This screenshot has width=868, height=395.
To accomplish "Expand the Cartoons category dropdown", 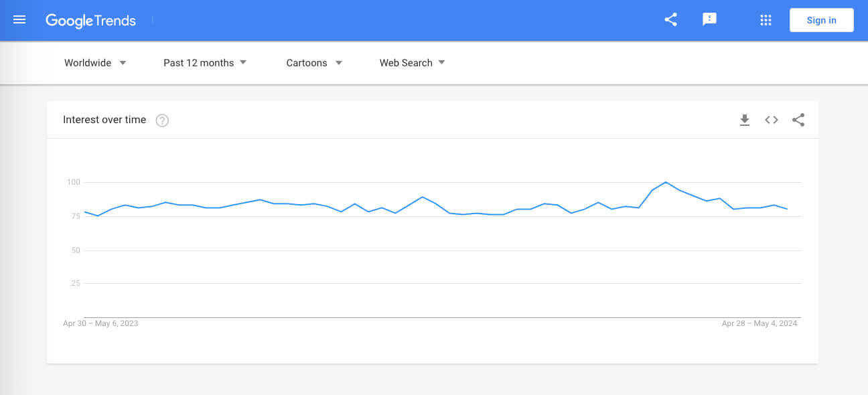I will (x=314, y=63).
